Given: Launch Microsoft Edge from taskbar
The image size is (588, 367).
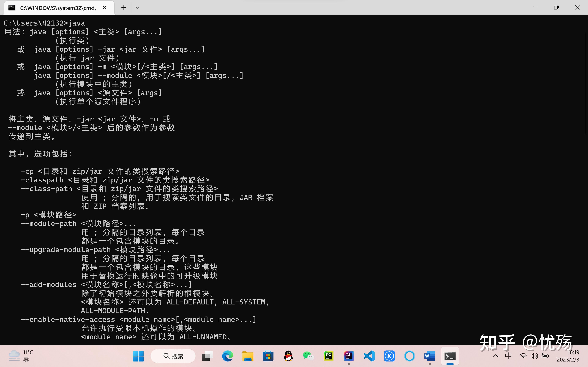Looking at the screenshot, I should tap(227, 356).
